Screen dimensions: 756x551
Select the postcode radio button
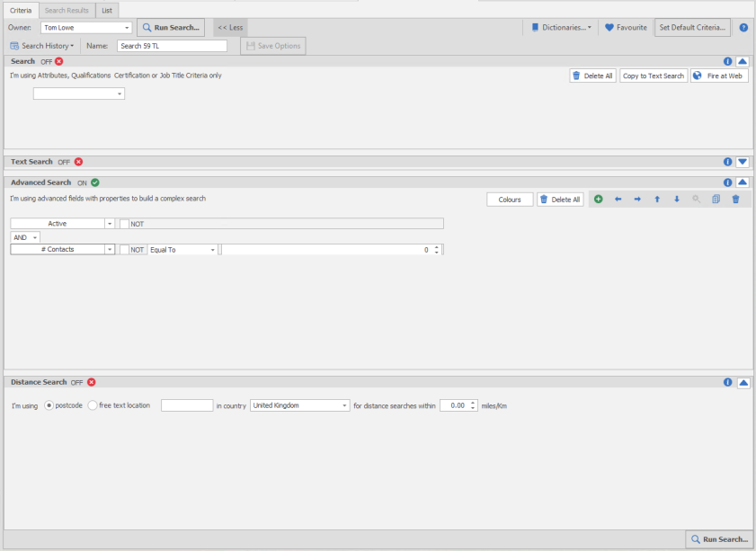click(x=49, y=405)
